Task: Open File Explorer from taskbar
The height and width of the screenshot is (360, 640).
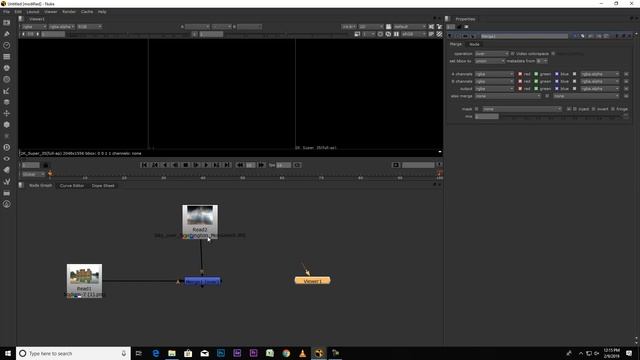Action: click(x=172, y=353)
